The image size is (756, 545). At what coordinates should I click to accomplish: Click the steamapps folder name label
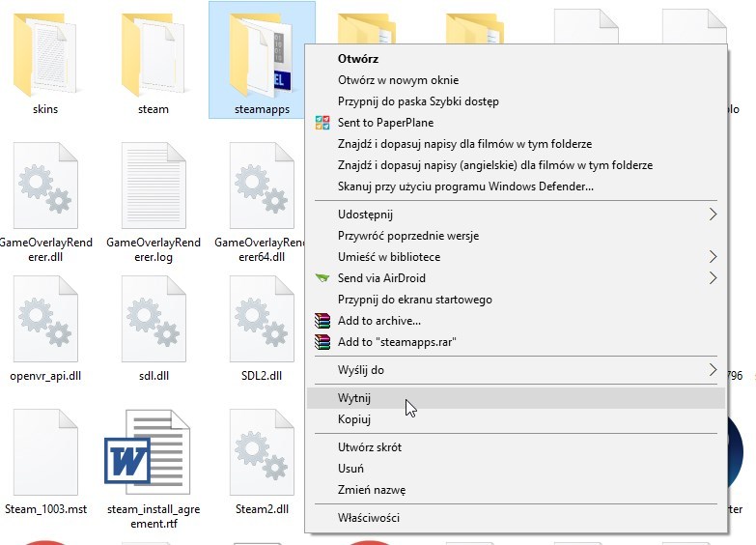pyautogui.click(x=262, y=109)
